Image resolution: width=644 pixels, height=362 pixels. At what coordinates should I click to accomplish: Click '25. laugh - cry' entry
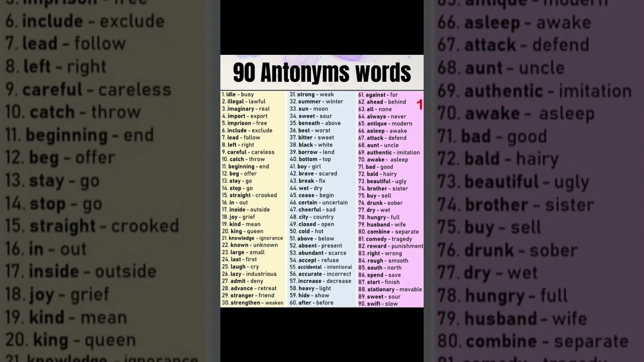click(x=240, y=267)
